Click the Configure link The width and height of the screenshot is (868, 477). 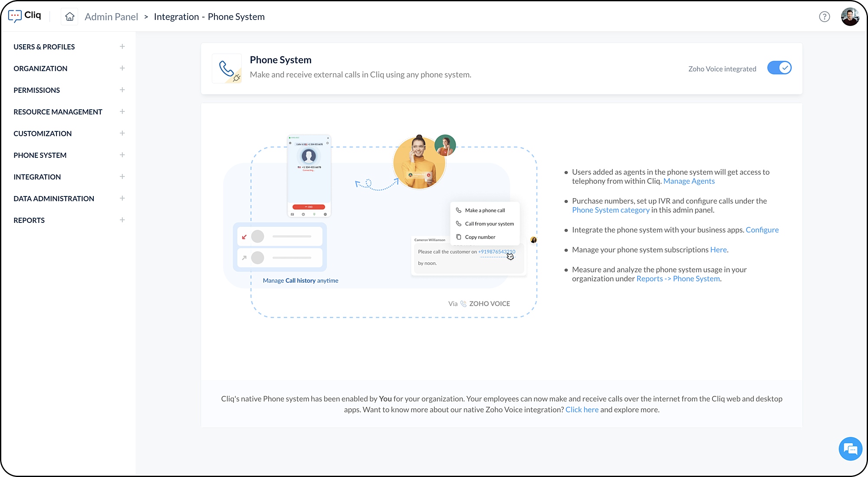(x=762, y=230)
